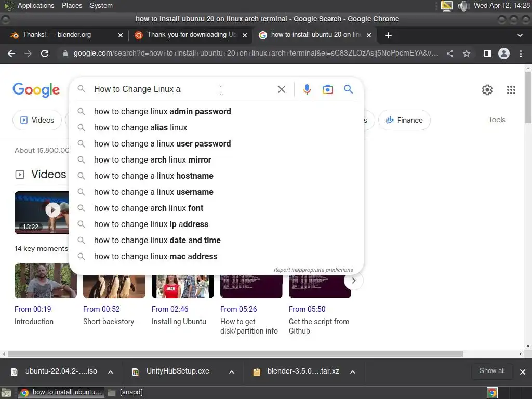Choose suggestion change alias linux

pos(216,128)
